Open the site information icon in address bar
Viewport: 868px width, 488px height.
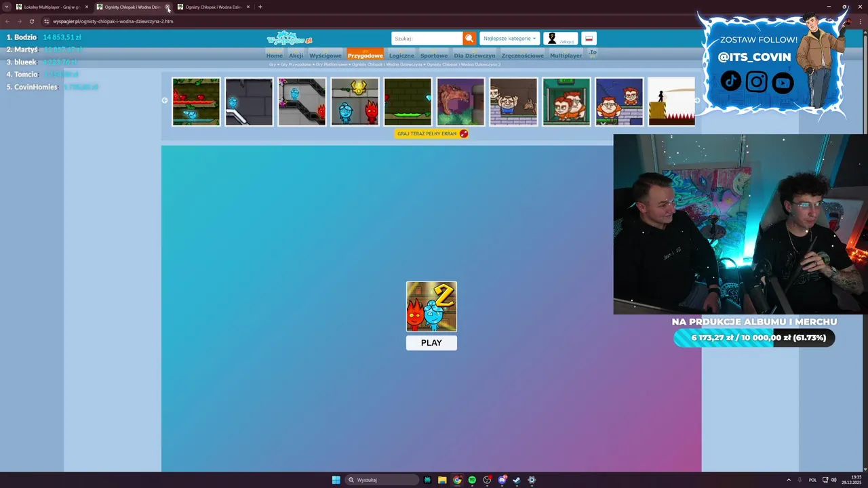pos(47,21)
